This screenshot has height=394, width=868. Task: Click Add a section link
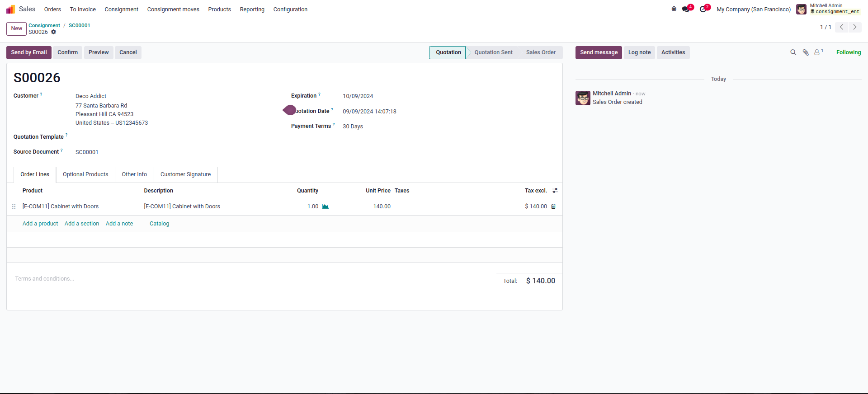point(82,224)
